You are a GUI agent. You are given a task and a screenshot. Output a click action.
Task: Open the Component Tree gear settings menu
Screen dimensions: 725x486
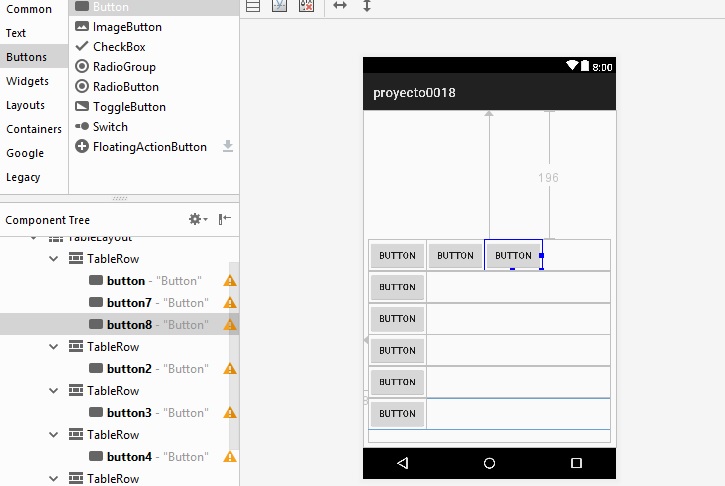[x=197, y=220]
